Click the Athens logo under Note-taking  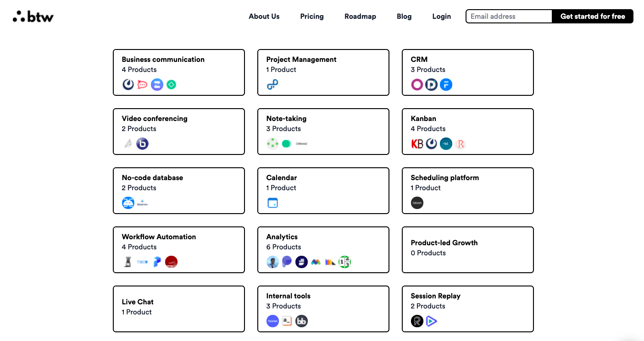[301, 144]
